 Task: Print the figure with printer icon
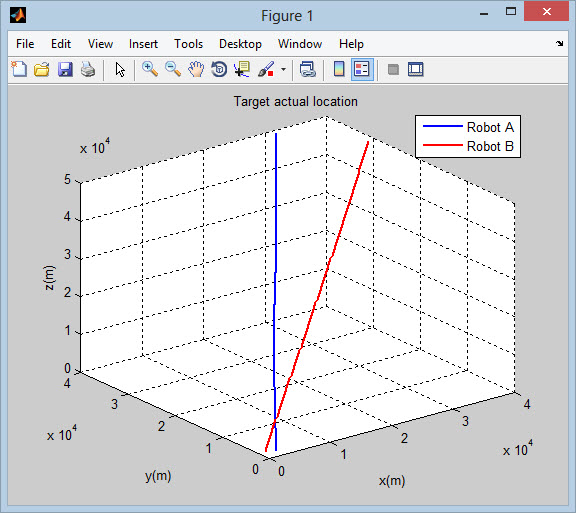(88, 69)
